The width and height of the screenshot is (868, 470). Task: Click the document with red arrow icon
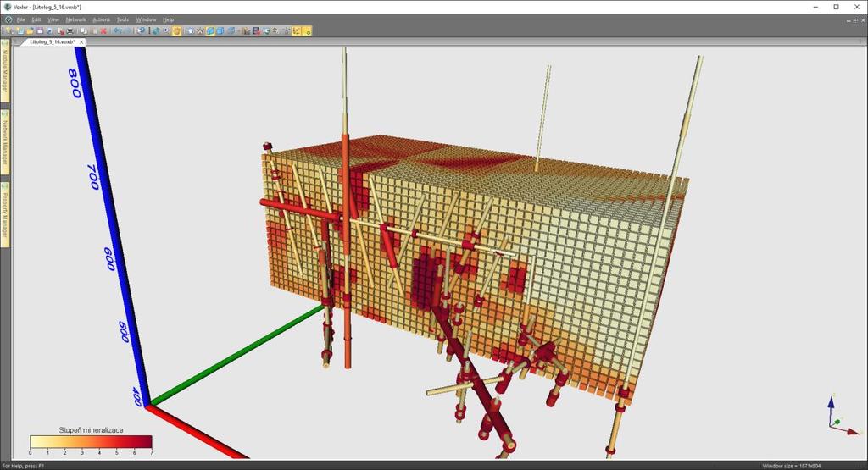pos(60,31)
